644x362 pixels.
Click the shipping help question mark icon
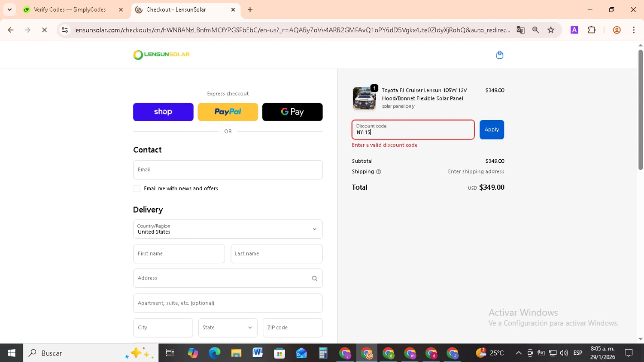pos(379,172)
